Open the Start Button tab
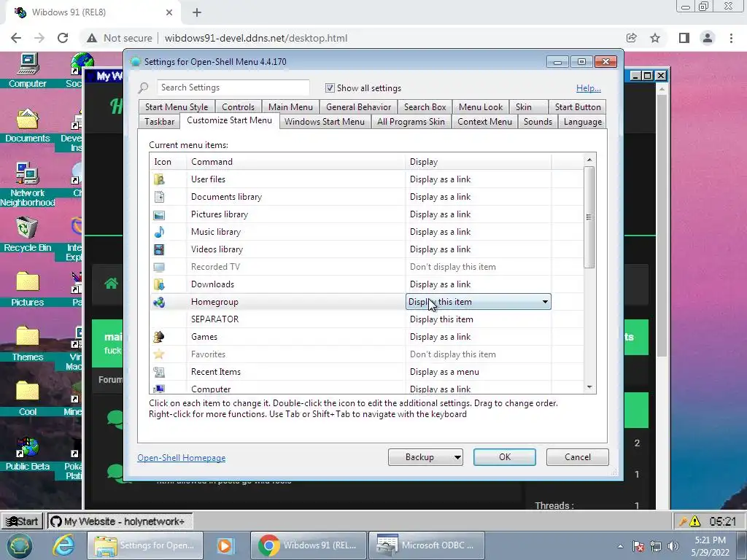The width and height of the screenshot is (747, 560). [578, 107]
